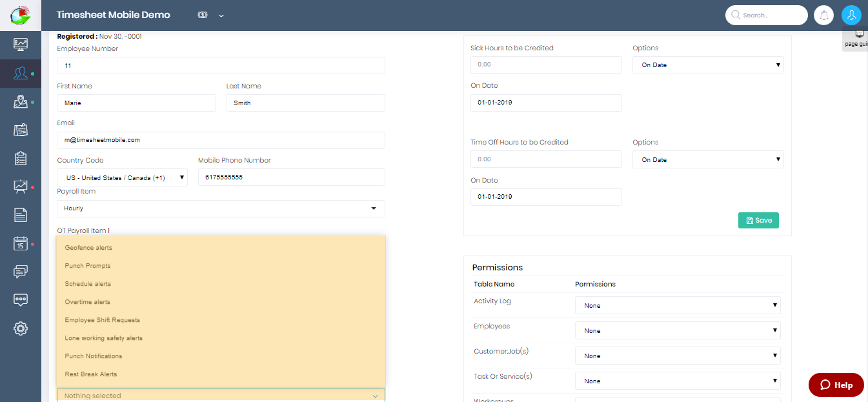Open the clipboard checklist sidebar icon

click(x=21, y=158)
